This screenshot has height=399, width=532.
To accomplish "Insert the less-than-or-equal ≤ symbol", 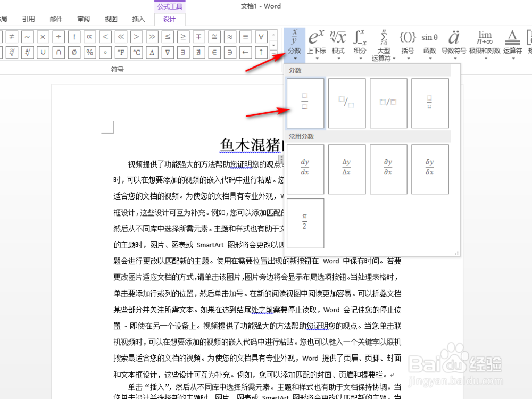I will [x=168, y=37].
